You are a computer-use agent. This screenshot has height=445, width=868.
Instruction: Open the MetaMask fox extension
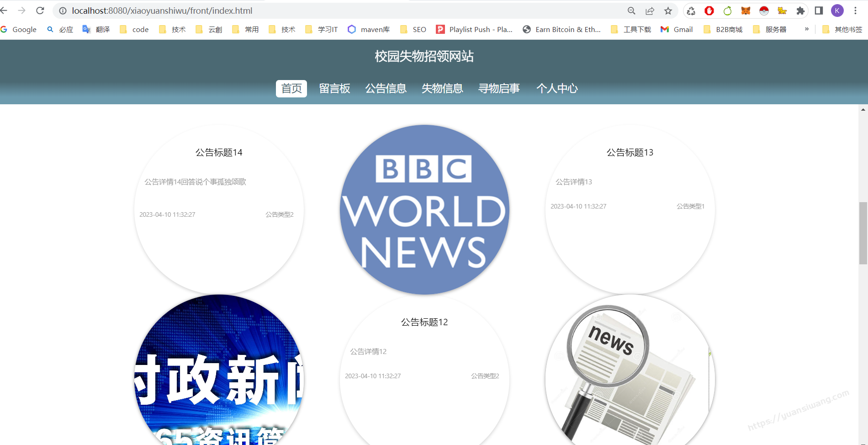click(746, 11)
